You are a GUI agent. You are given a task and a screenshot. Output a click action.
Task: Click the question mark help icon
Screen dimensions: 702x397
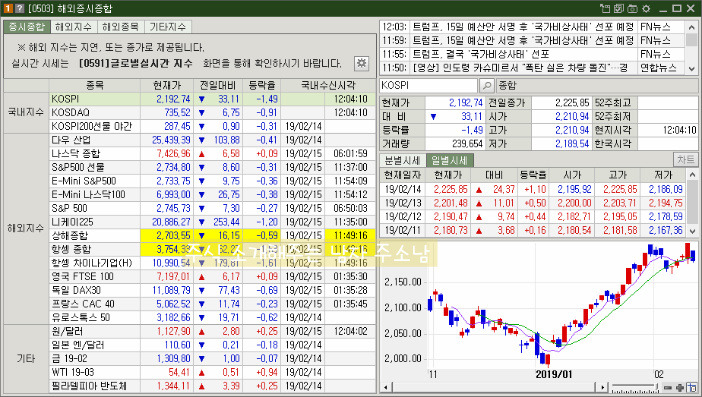19,9
